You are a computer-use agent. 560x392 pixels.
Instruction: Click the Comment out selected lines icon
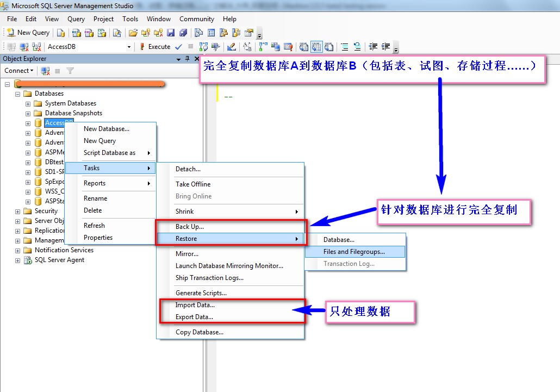344,47
